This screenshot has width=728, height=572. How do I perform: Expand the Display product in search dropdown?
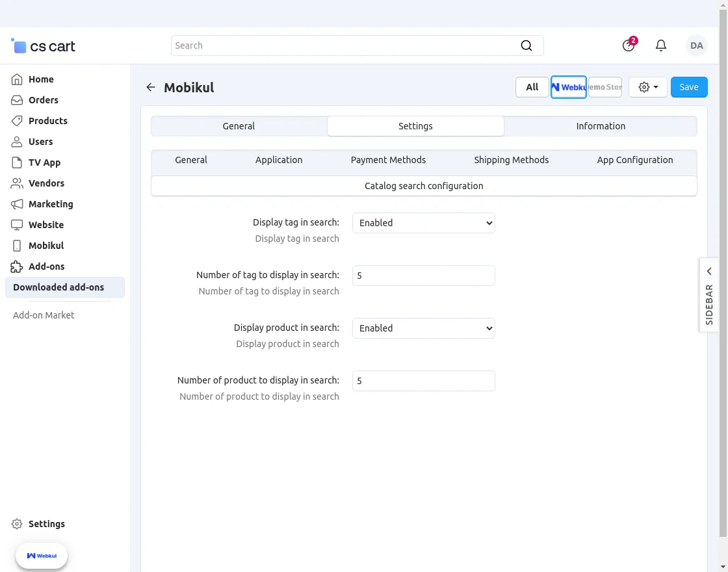(423, 328)
